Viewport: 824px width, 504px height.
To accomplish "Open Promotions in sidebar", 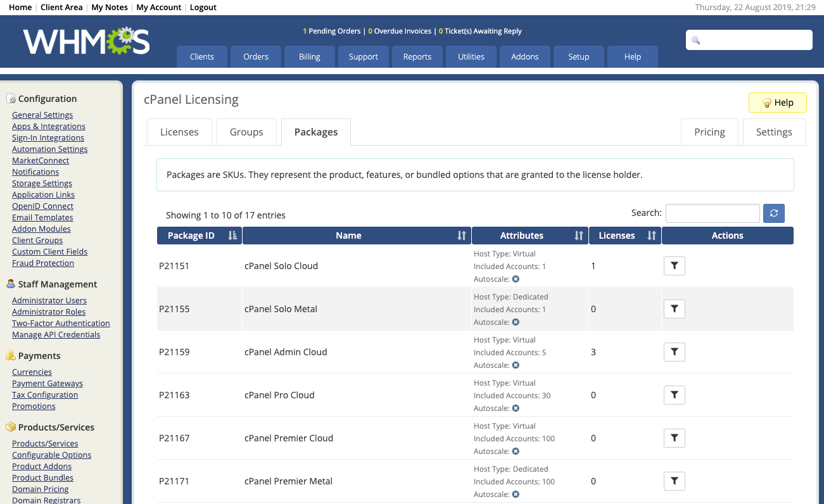I will 34,406.
